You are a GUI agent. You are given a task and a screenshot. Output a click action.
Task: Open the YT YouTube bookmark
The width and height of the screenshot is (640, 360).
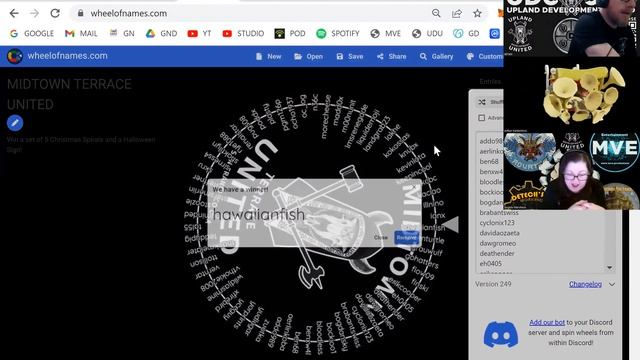coord(200,33)
